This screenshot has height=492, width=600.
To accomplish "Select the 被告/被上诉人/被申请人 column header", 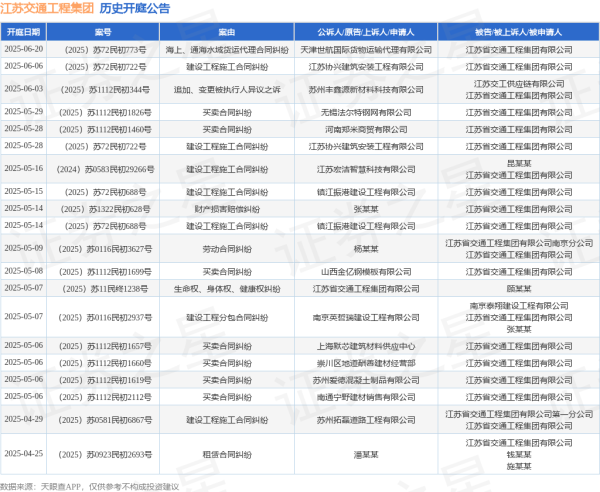I will click(x=518, y=32).
